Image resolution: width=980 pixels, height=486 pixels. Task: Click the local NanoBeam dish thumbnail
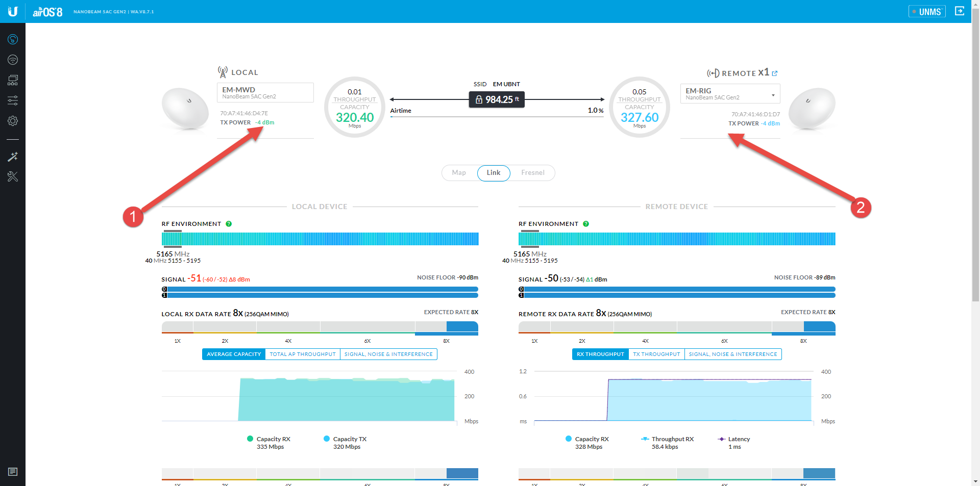[x=185, y=109]
